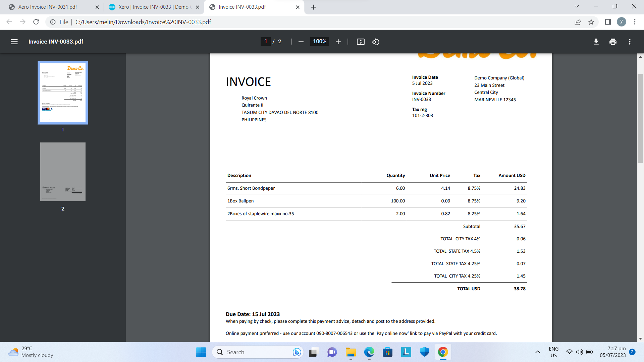Select the page 2 thumbnail
This screenshot has height=362, width=644.
tap(63, 172)
